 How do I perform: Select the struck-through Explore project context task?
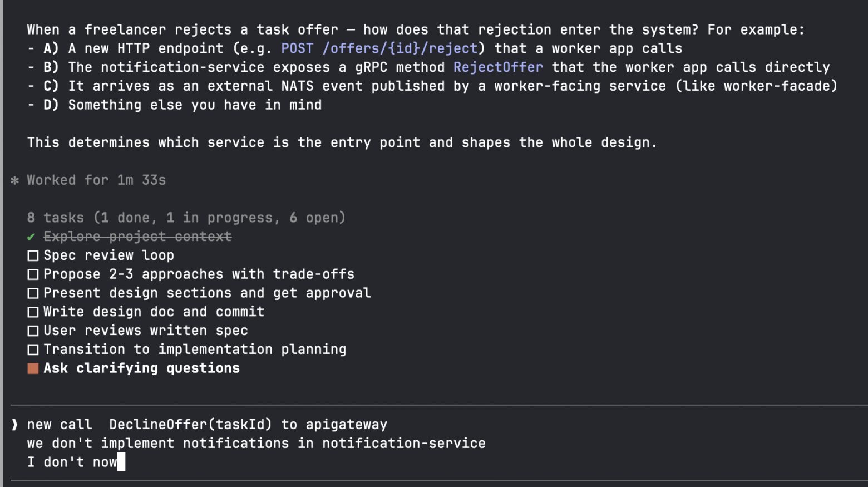coord(137,237)
